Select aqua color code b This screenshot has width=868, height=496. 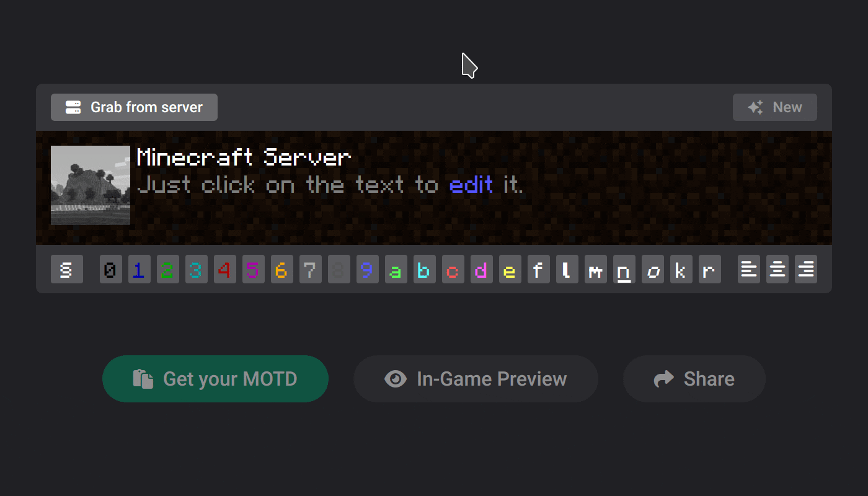tap(425, 270)
